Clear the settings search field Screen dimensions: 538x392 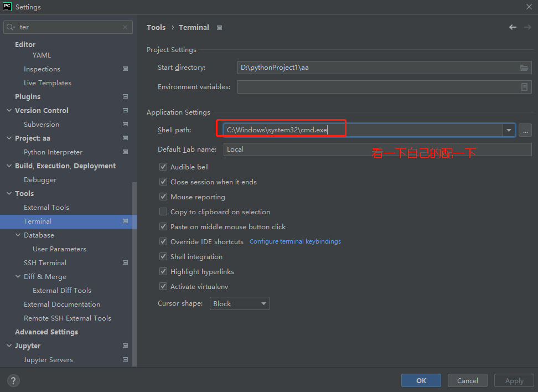tap(125, 27)
